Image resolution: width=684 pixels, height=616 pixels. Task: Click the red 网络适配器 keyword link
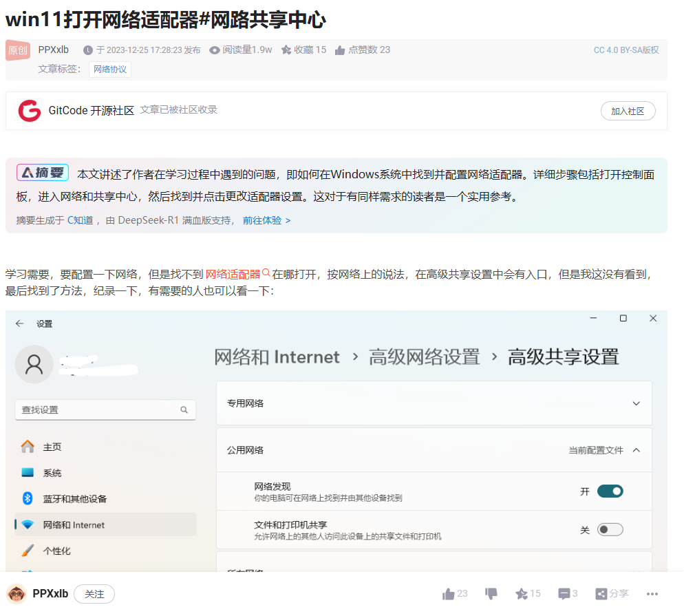233,275
